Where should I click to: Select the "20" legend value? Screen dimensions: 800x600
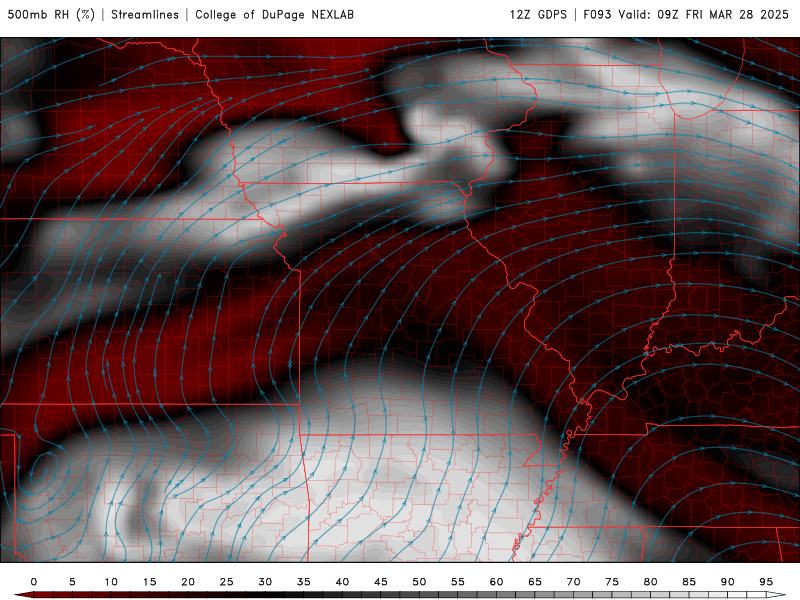pyautogui.click(x=188, y=582)
